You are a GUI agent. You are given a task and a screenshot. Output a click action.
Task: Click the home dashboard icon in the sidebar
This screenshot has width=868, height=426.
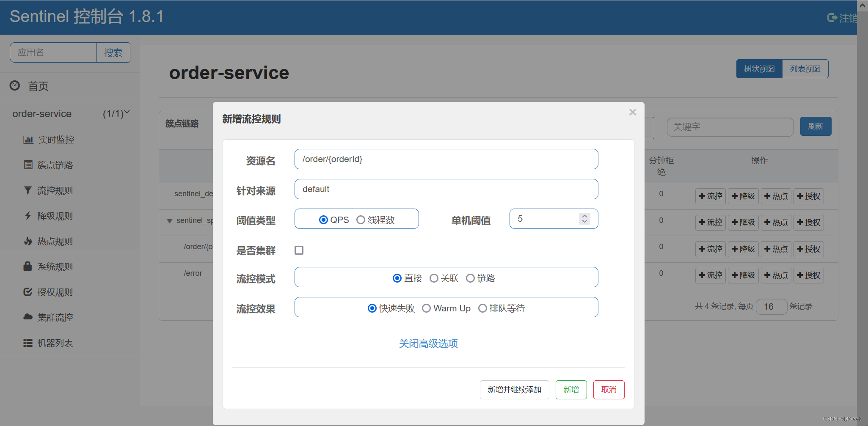(x=15, y=85)
